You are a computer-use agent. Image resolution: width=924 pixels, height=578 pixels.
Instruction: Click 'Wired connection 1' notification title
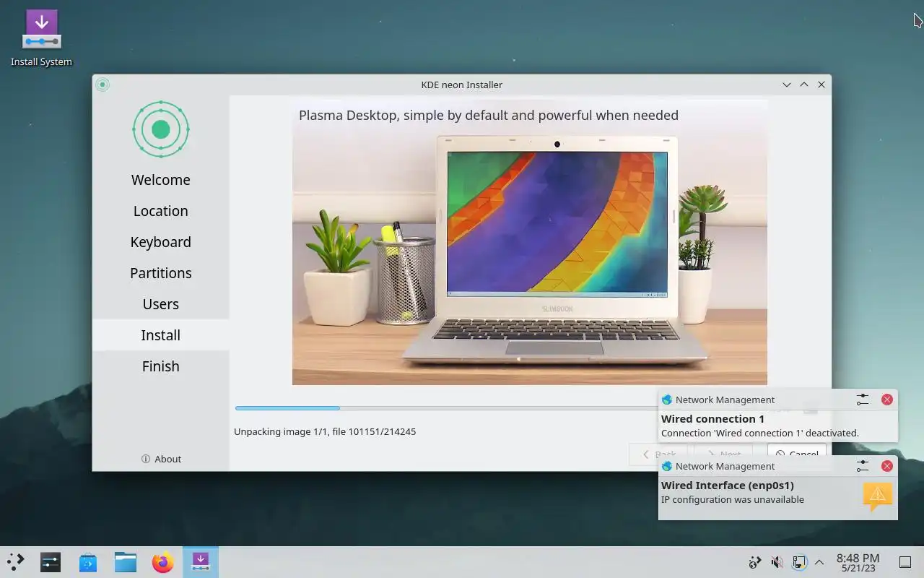click(712, 419)
